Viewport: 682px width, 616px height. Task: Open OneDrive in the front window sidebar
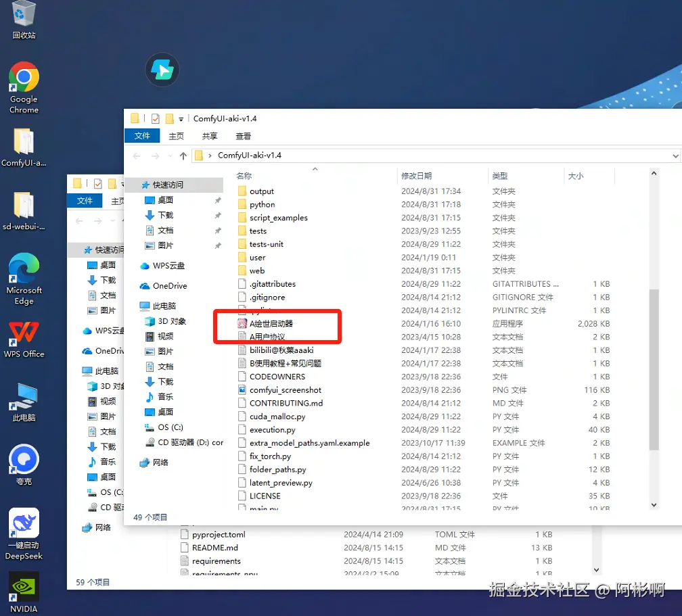164,285
